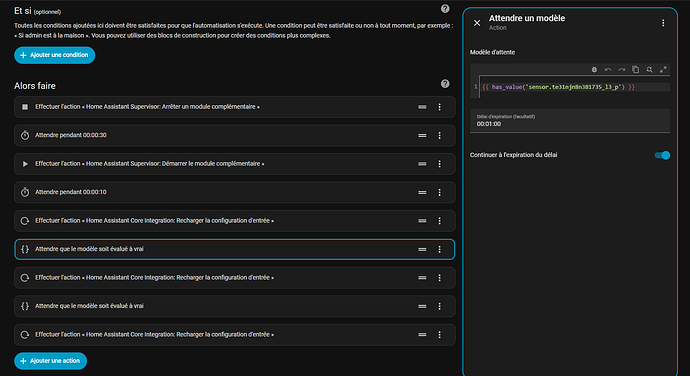This screenshot has width=690, height=376.
Task: Open help for the Et si section
Action: pyautogui.click(x=445, y=8)
